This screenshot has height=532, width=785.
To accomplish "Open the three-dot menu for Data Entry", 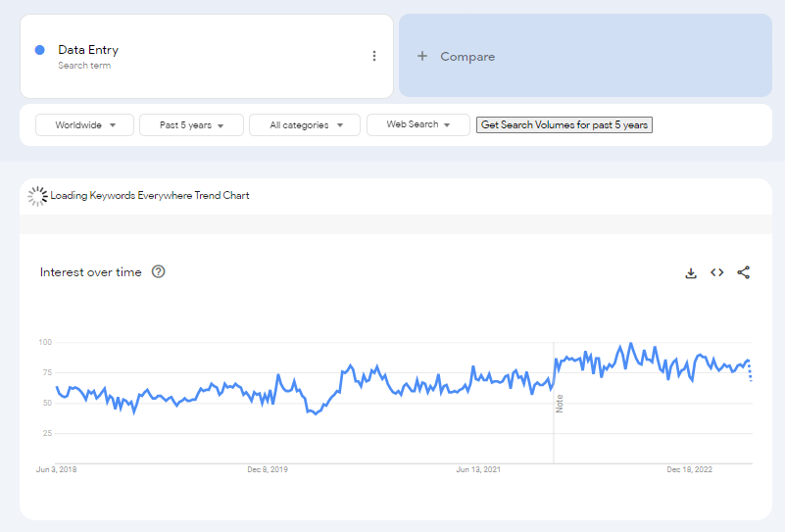I will [373, 57].
